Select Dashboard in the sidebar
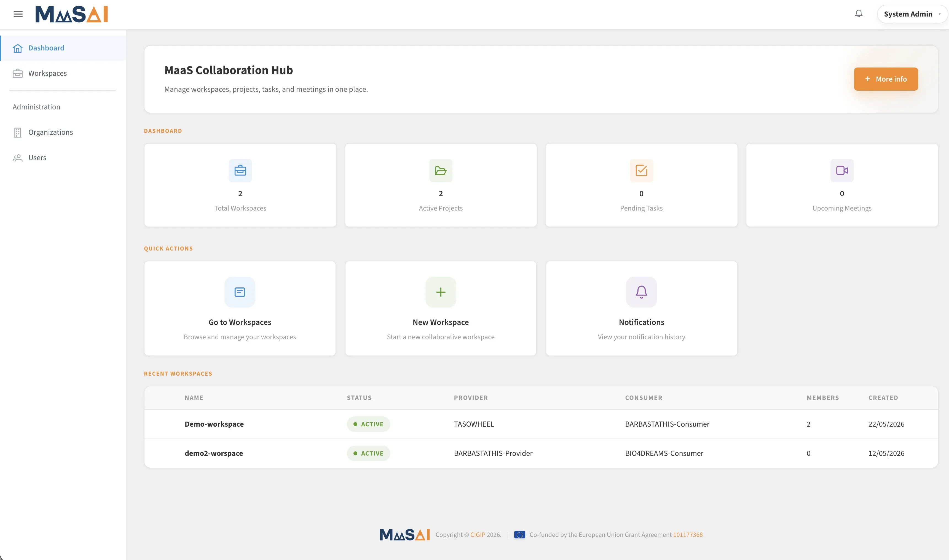949x560 pixels. (x=63, y=48)
